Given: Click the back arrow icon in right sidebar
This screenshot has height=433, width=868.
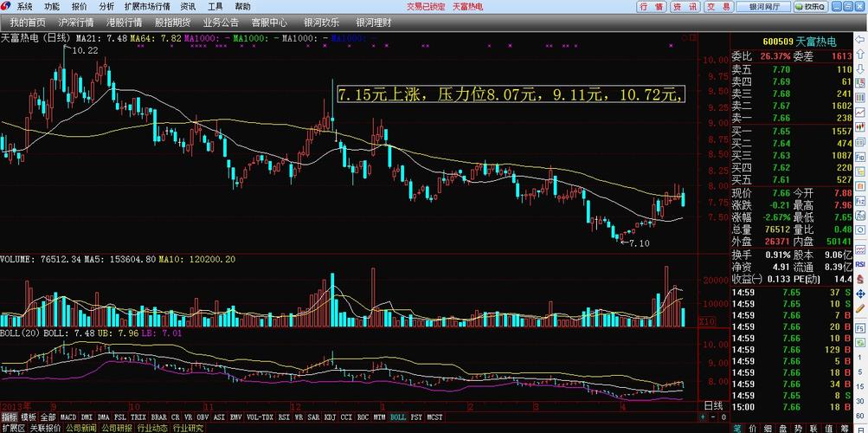Looking at the screenshot, I should (860, 41).
